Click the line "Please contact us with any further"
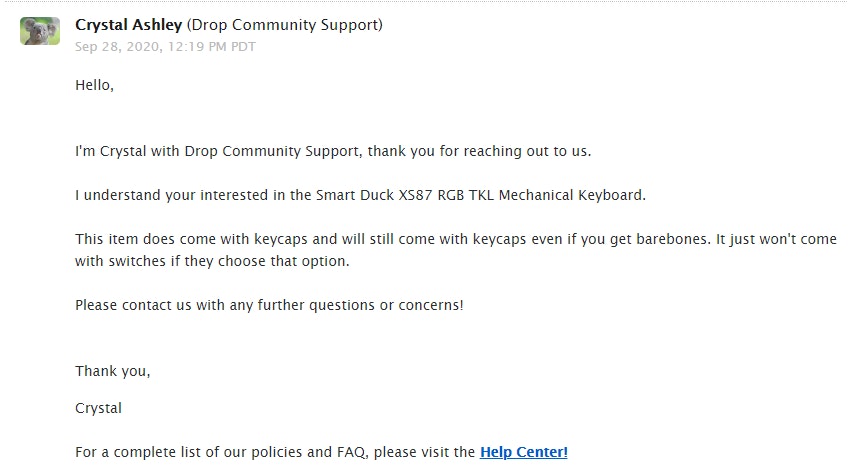This screenshot has width=856, height=465. [268, 304]
